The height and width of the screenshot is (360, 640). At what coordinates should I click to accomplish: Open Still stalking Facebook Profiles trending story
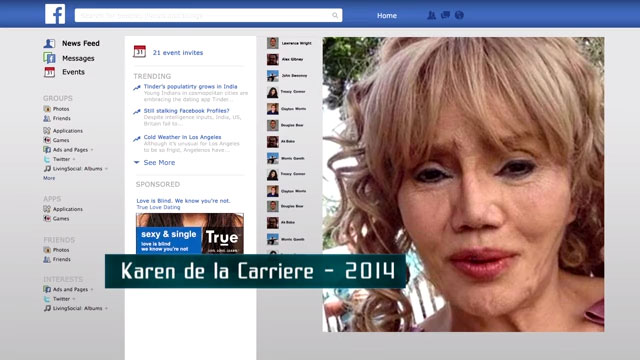point(187,111)
